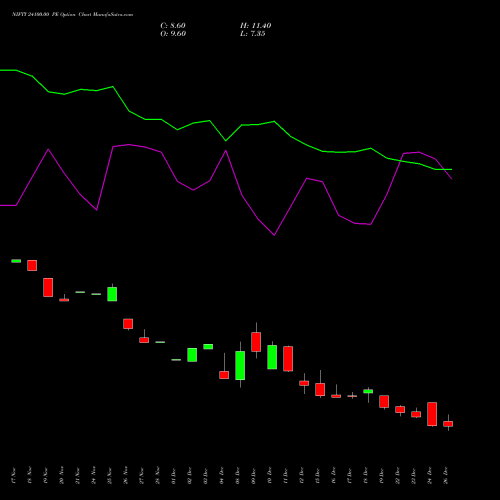
Task: Select the high value H: 11.40
Action: pos(255,26)
